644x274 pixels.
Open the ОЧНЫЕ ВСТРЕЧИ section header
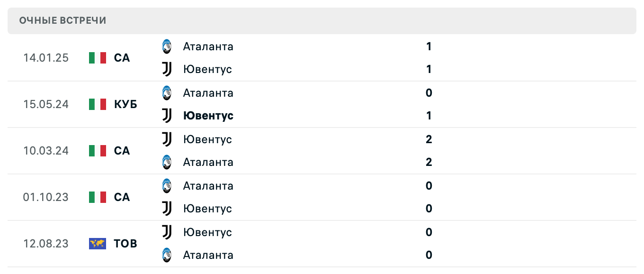click(x=62, y=20)
